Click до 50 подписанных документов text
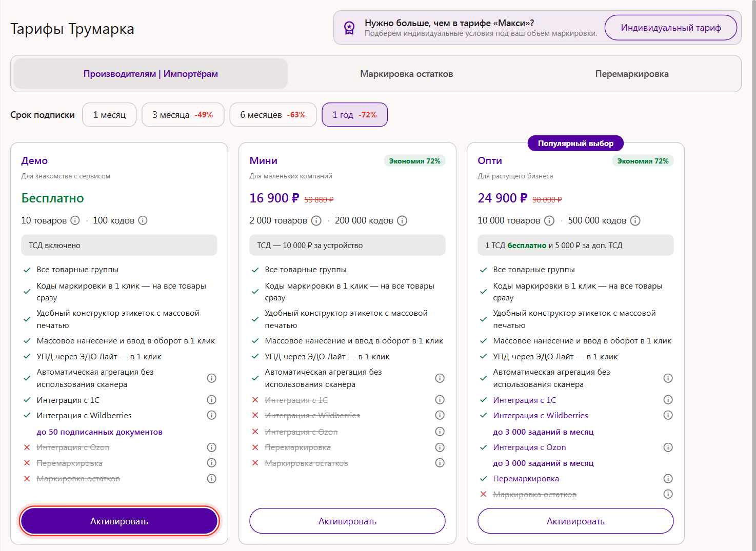This screenshot has width=756, height=551. tap(100, 432)
